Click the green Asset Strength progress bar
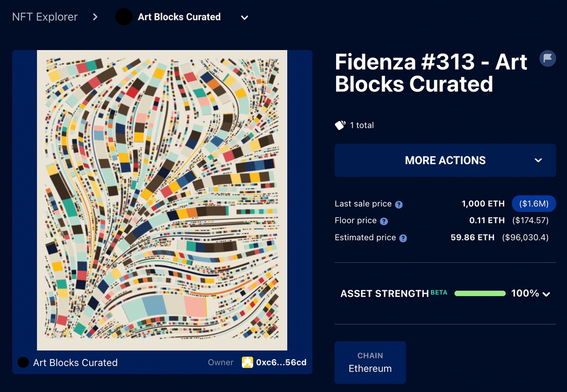 coord(480,293)
